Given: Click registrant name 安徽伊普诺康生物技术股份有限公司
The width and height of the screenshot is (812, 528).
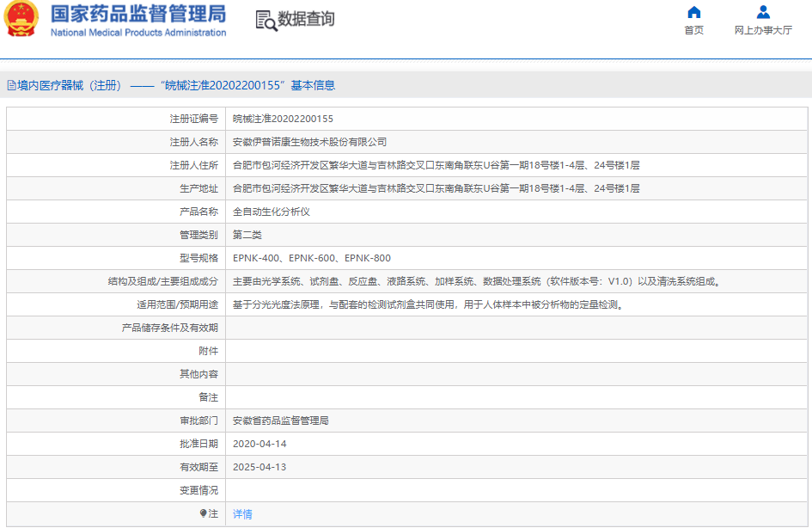Looking at the screenshot, I should (x=310, y=142).
